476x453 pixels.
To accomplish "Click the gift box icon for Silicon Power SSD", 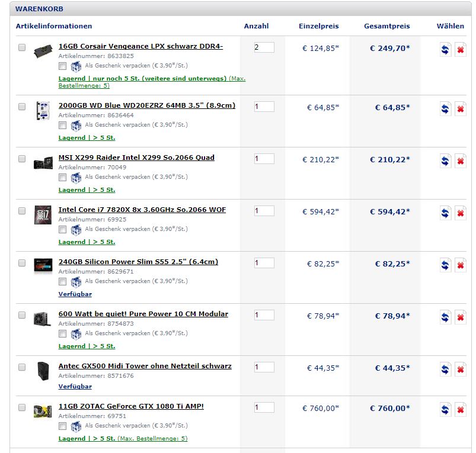I will (76, 282).
